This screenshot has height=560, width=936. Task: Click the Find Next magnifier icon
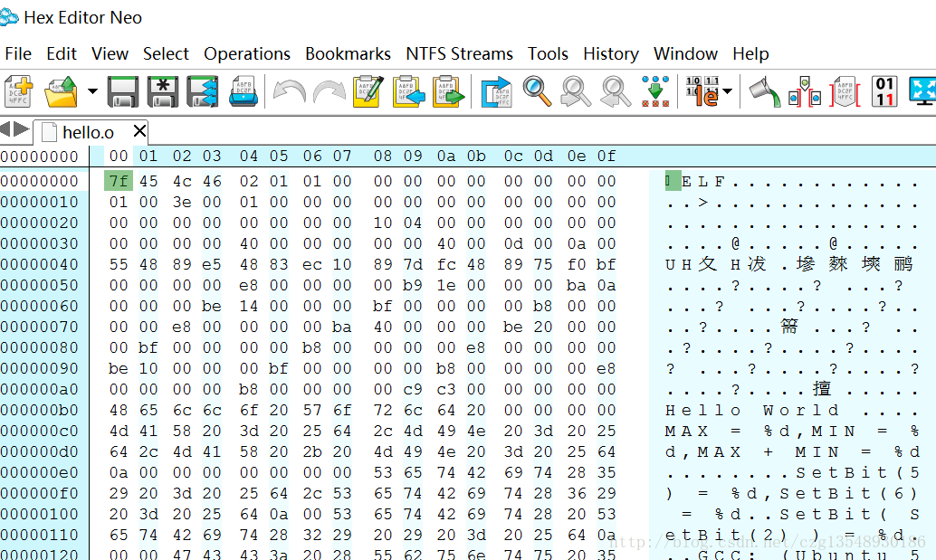click(x=576, y=92)
